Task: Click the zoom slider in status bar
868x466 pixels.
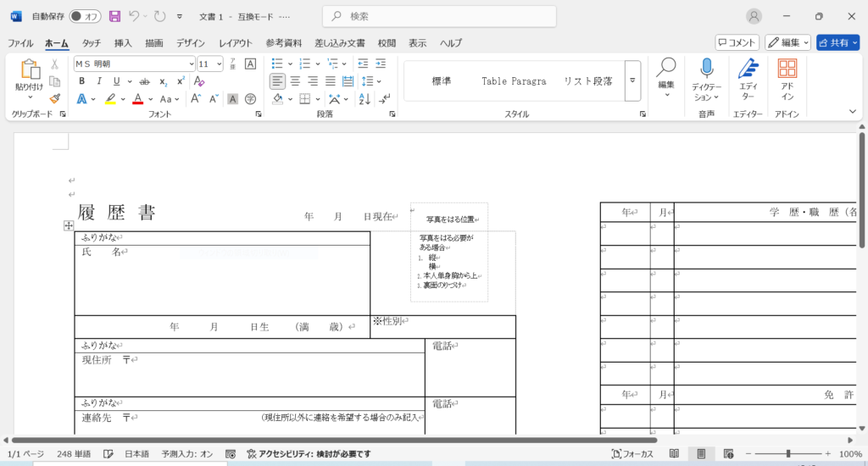Action: click(x=788, y=454)
